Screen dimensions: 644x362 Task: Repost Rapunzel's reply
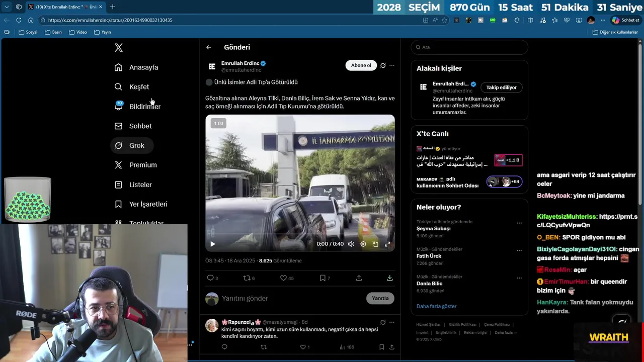[x=264, y=347]
